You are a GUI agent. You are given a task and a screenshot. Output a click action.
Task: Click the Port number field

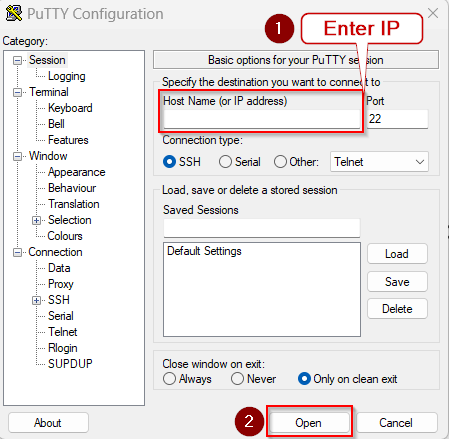click(x=397, y=119)
